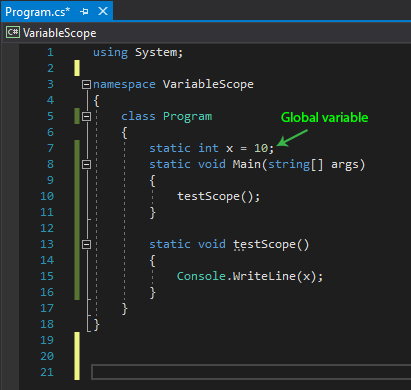411x390 pixels.
Task: Place cursor on empty line 21
Action: [251, 372]
